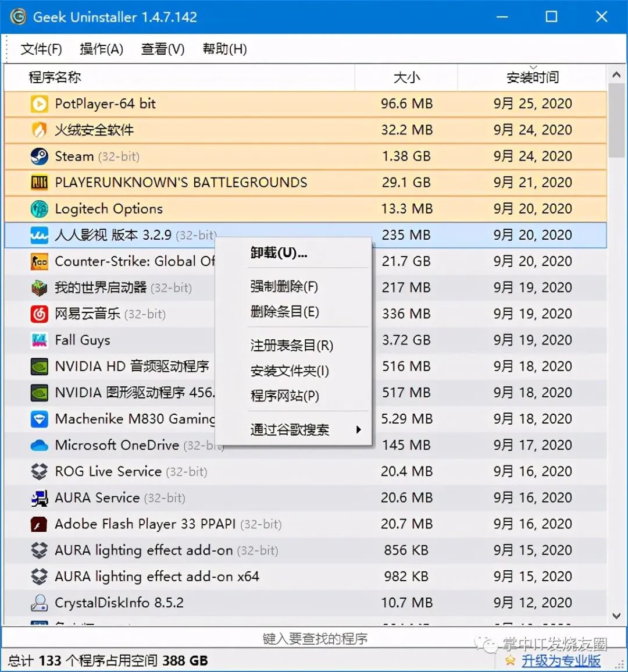Click the AURA lighting effect add-on x64 icon
628x672 pixels.
(x=39, y=577)
